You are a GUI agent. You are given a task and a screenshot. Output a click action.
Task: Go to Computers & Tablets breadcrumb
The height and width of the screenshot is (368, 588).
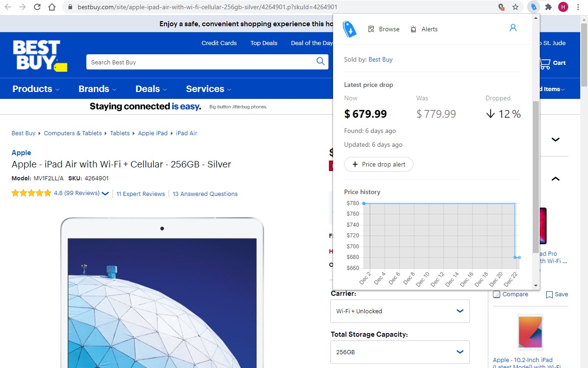point(73,133)
